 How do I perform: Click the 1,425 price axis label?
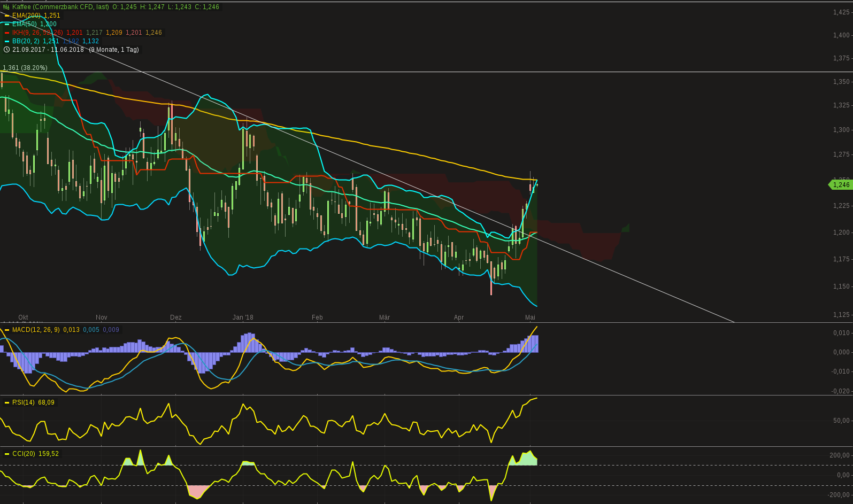click(x=841, y=12)
